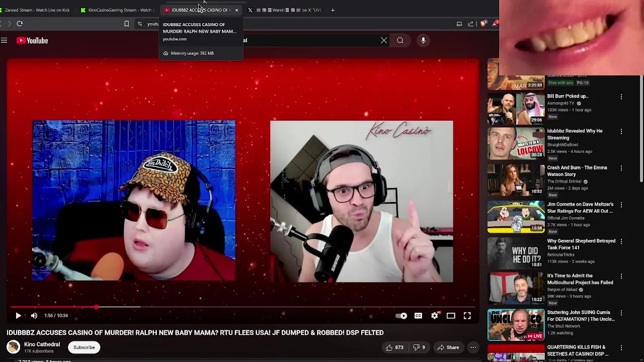Switch the player to theater mode
Viewport: 644px width, 362px height.
click(x=451, y=316)
